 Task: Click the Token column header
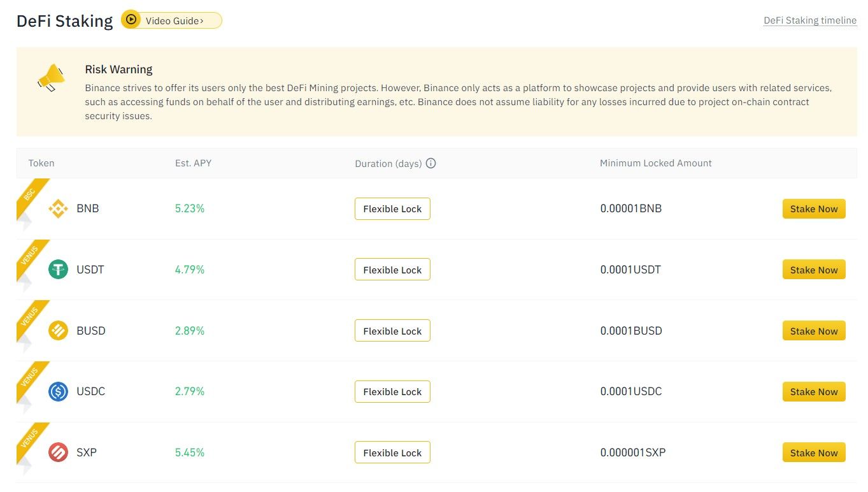[x=41, y=163]
